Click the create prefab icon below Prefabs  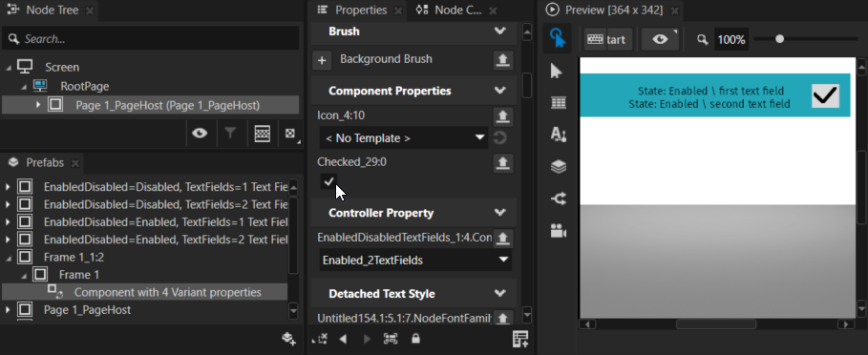pyautogui.click(x=288, y=339)
